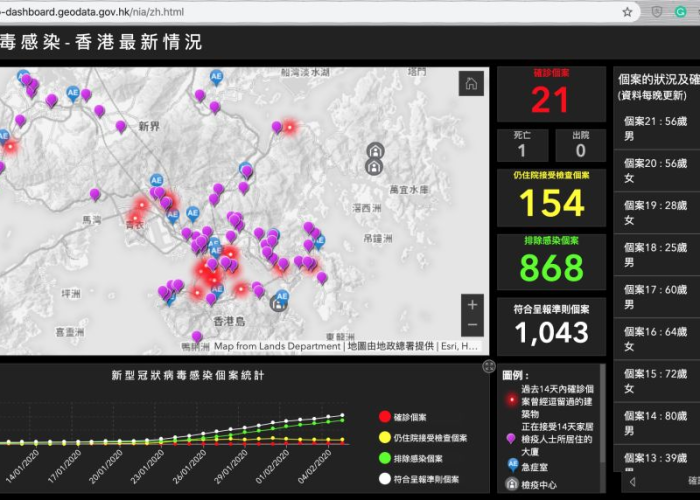700x500 pixels.
Task: Toggle 仍住院接受檢查個案 series in chart legend
Action: click(x=423, y=438)
